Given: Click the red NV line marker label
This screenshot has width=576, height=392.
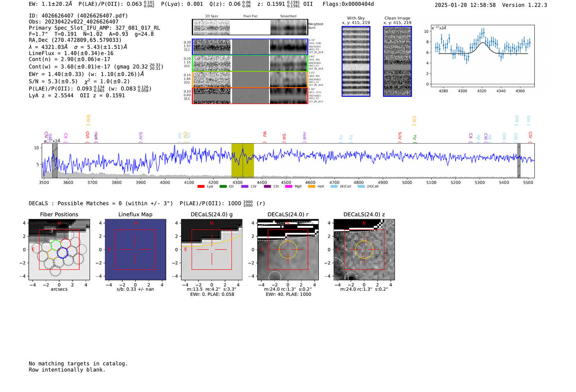Looking at the screenshot, I should (265, 136).
